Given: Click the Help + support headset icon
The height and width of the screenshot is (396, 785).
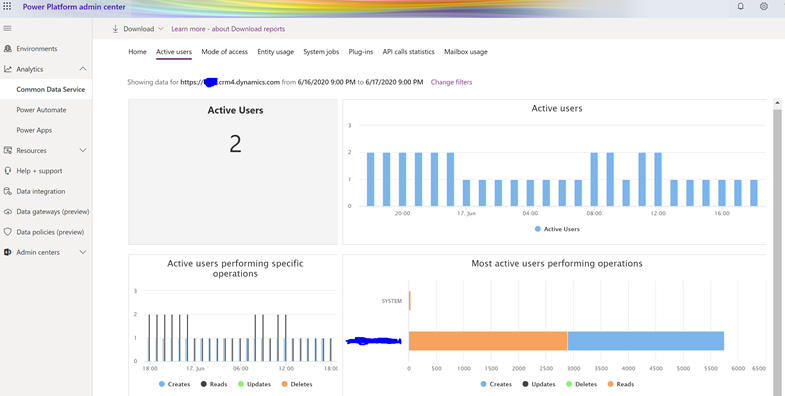Looking at the screenshot, I should coord(8,171).
